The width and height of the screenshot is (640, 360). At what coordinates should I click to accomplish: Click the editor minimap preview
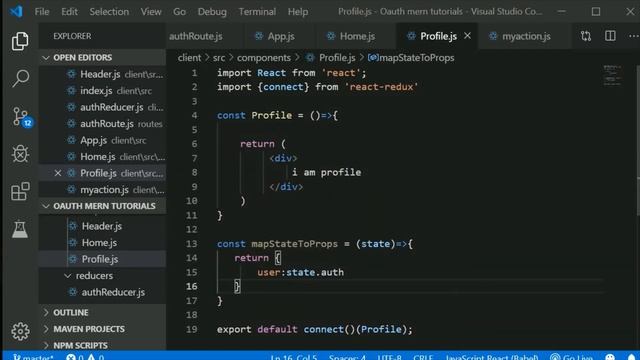point(612,75)
